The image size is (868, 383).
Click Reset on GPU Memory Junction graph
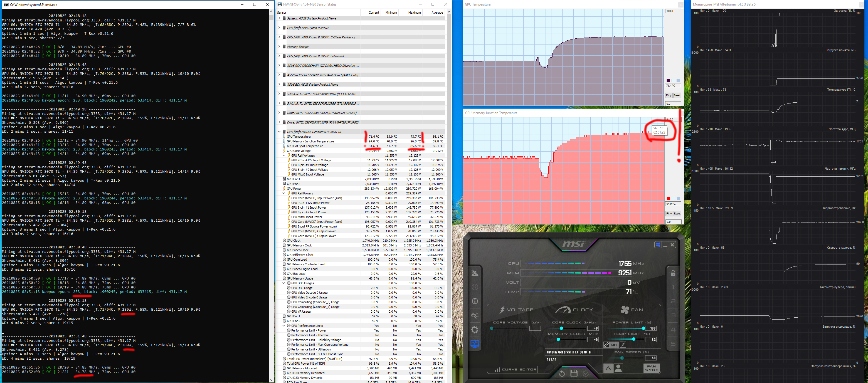(677, 214)
